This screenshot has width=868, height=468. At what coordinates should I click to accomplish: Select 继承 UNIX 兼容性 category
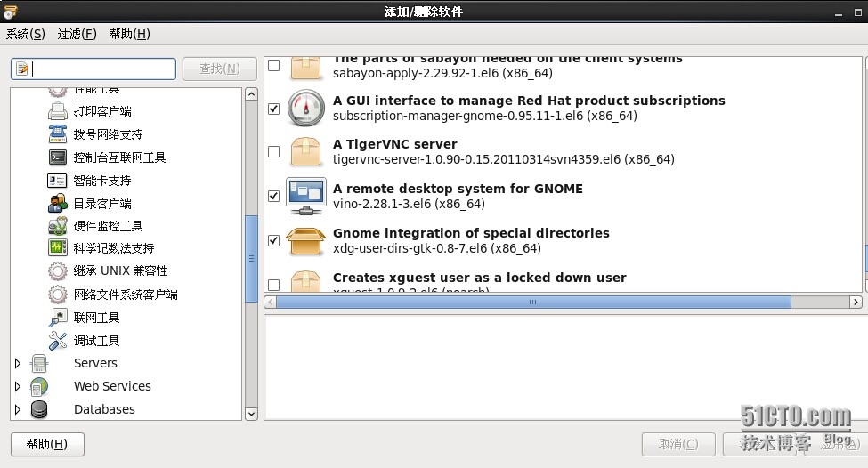click(x=121, y=271)
